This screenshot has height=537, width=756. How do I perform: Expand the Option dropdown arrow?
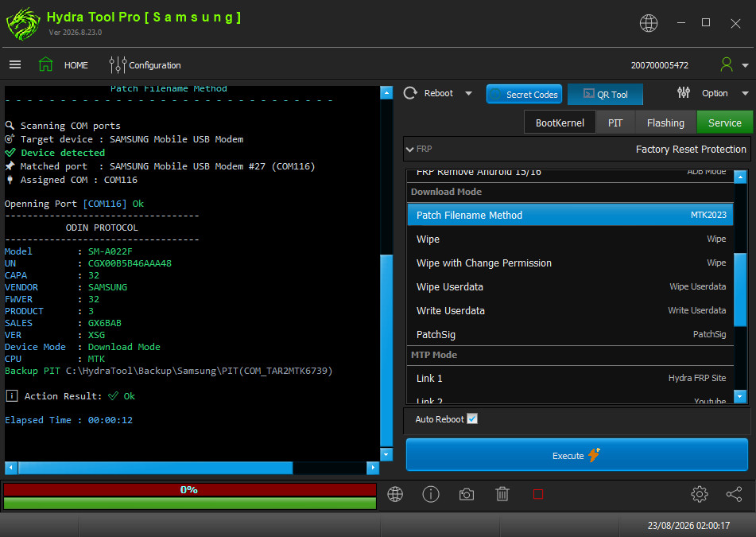coord(746,94)
